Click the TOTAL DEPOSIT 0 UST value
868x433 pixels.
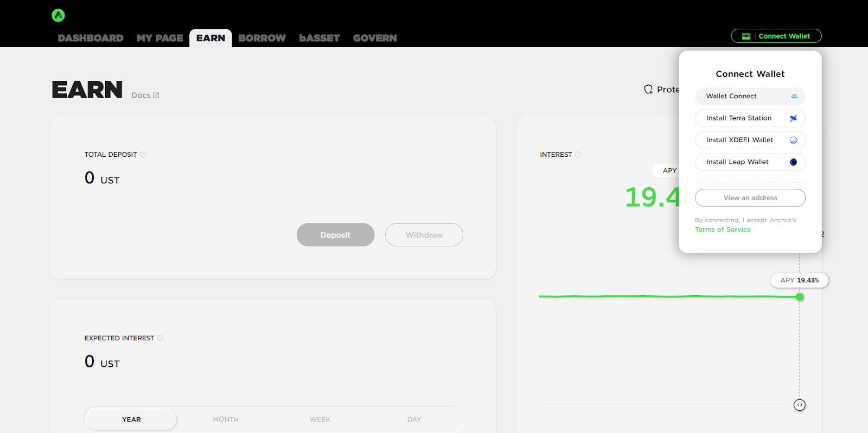pyautogui.click(x=102, y=178)
